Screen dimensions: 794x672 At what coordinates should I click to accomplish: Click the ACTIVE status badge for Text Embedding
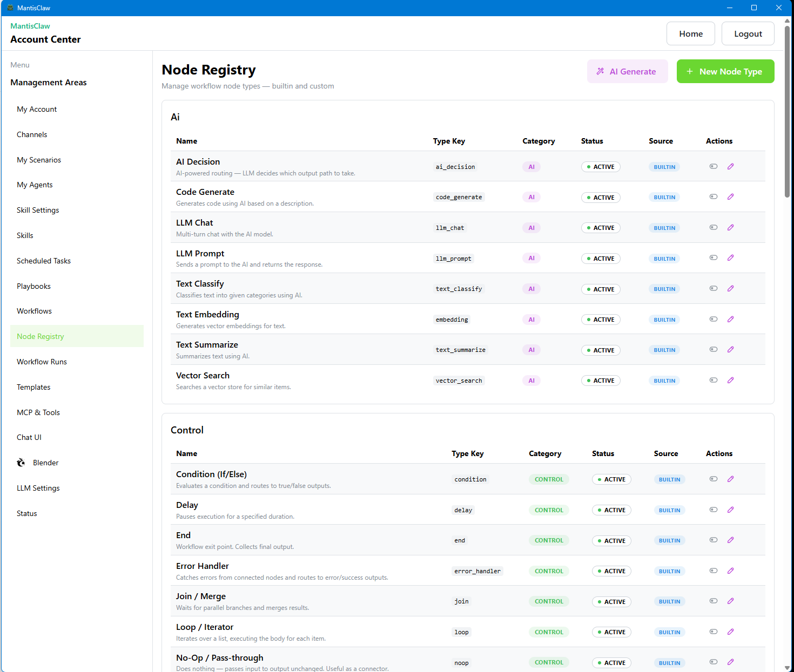601,319
